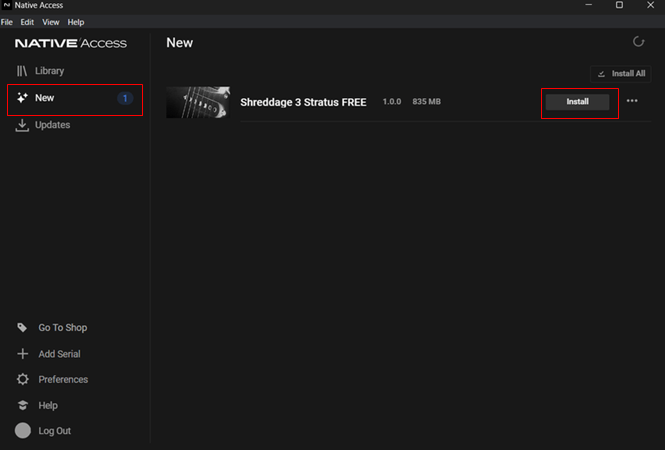Viewport: 665px width, 450px height.
Task: Click the user avatar circle
Action: (23, 430)
